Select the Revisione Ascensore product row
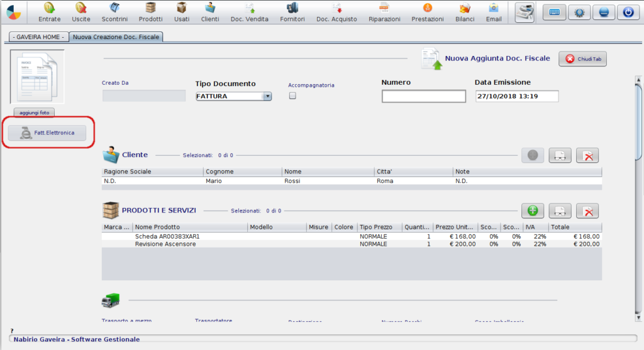This screenshot has height=350, width=644. coord(352,244)
